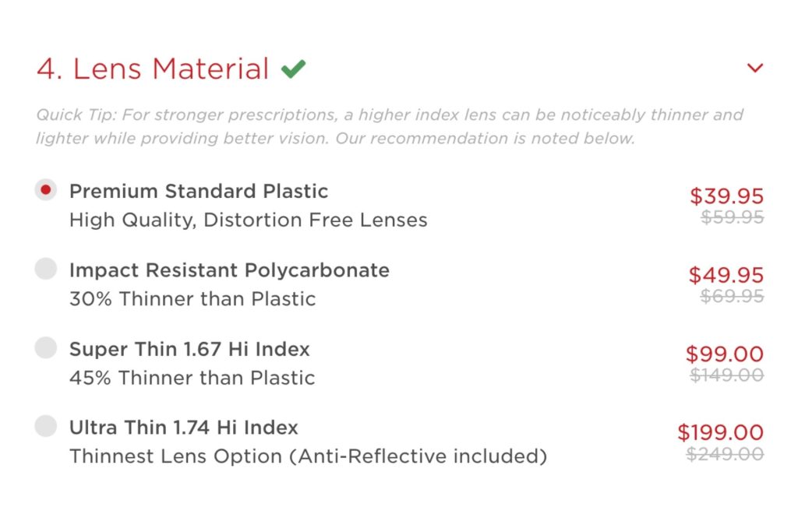
Task: Click the 4. Lens Material heading
Action: click(153, 68)
